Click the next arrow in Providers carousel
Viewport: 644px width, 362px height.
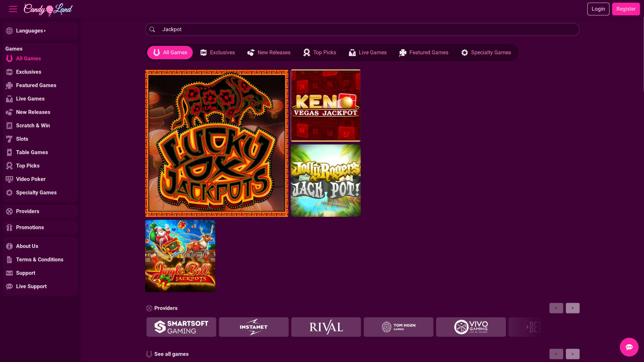pos(573,308)
